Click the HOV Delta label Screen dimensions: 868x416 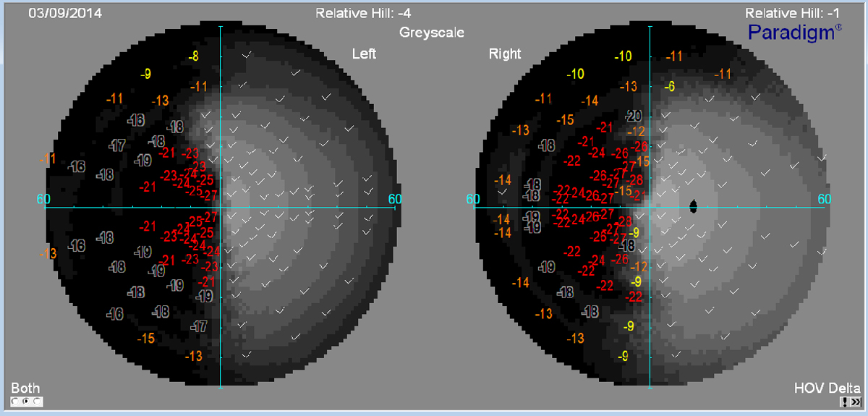click(x=827, y=387)
